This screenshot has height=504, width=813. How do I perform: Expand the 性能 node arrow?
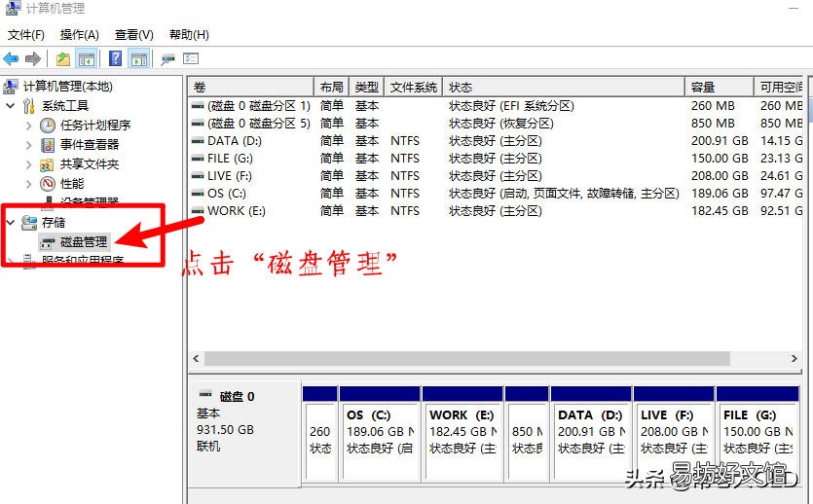29,183
